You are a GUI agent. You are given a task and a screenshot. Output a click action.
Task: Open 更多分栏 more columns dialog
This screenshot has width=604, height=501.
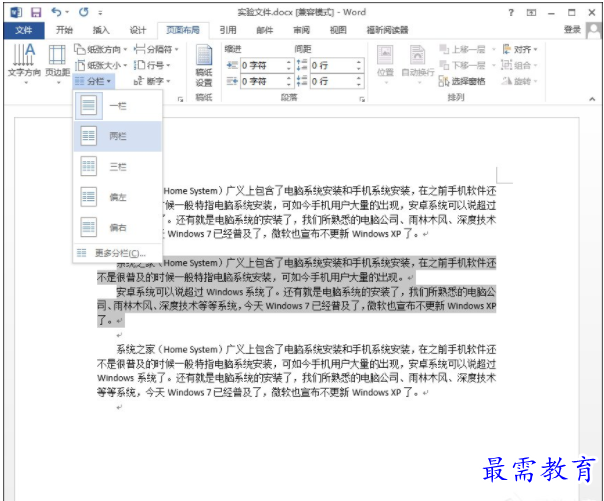coord(117,253)
